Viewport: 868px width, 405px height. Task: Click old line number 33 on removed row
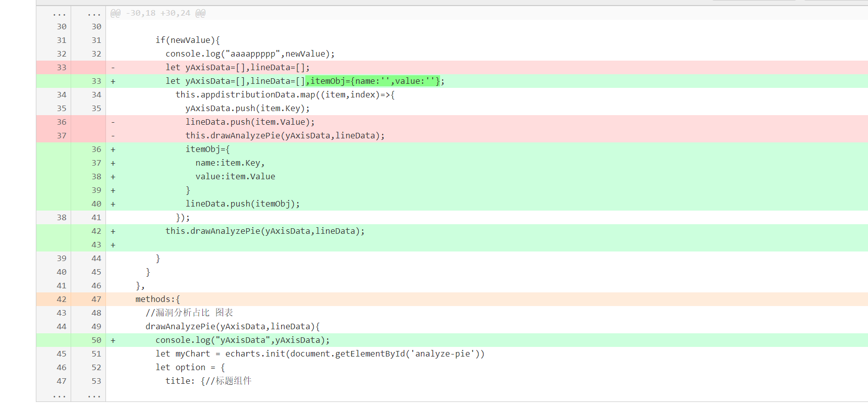click(62, 67)
